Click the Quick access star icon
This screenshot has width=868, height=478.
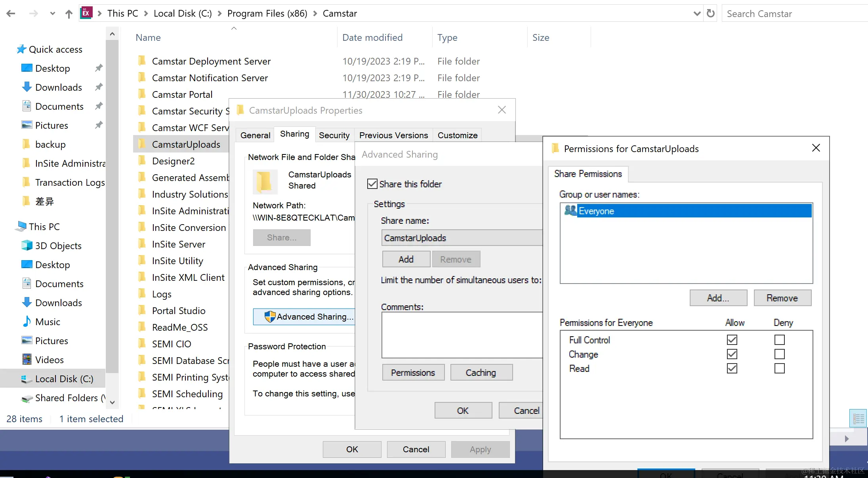click(21, 49)
